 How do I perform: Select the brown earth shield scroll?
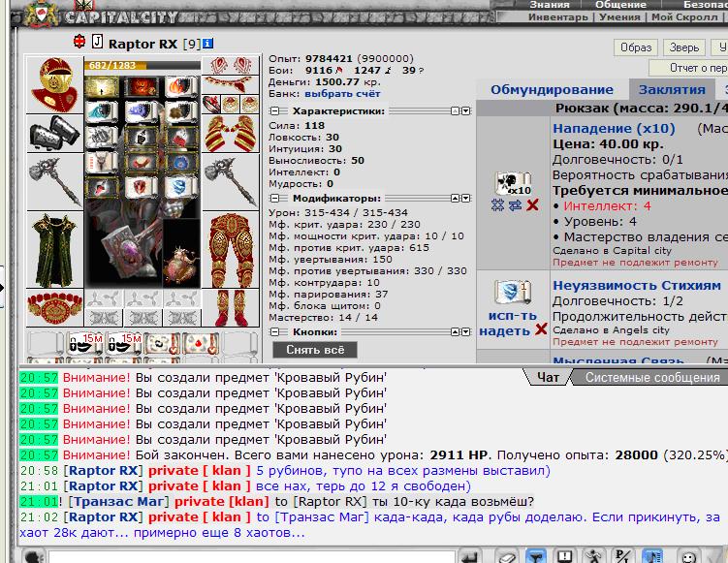181,111
